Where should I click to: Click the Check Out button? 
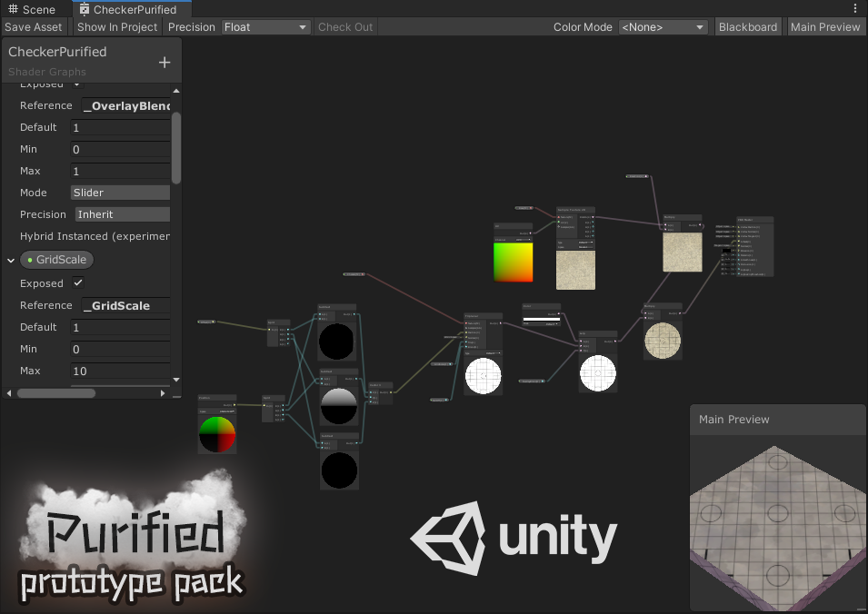point(345,27)
